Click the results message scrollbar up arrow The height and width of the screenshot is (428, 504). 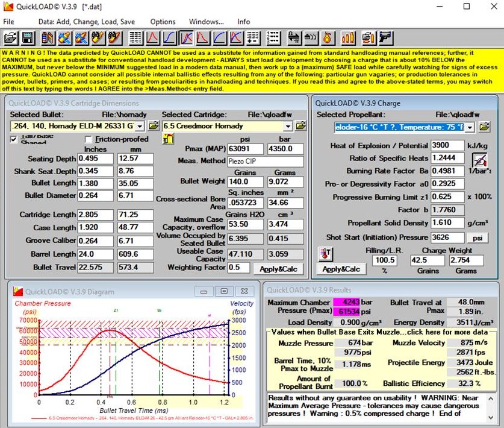[491, 398]
